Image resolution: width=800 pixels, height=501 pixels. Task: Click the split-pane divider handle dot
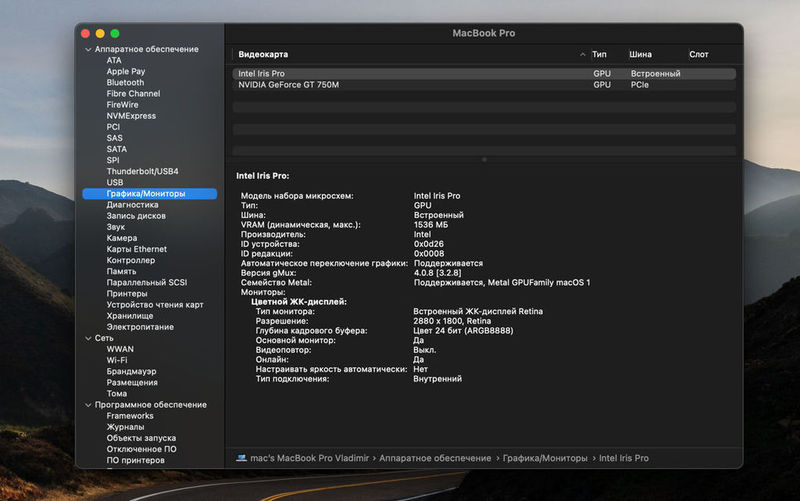(484, 160)
